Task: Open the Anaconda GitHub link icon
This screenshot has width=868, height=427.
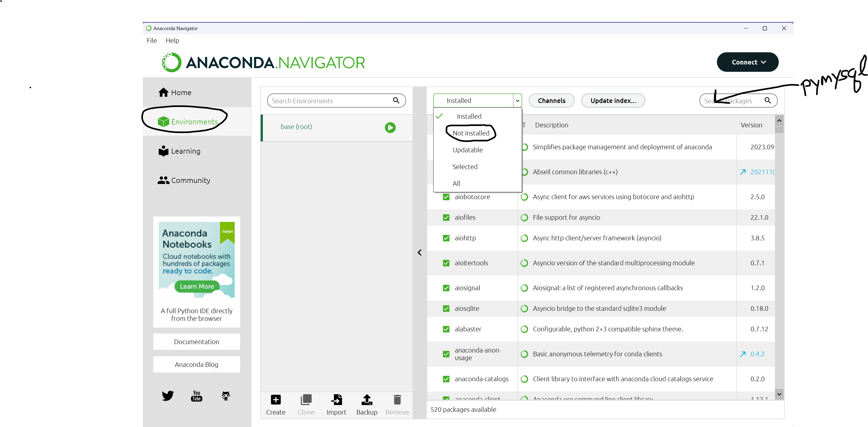Action: point(226,396)
